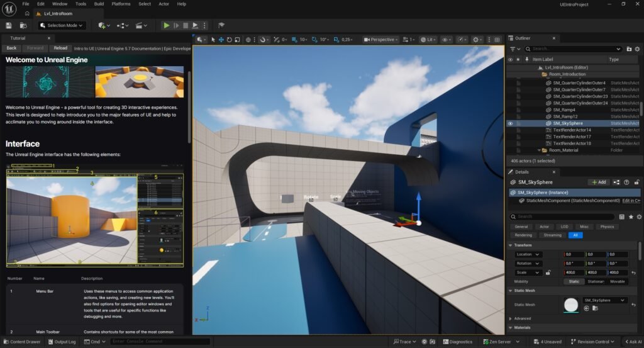Open the Platforms menu
644x348 pixels.
[121, 4]
